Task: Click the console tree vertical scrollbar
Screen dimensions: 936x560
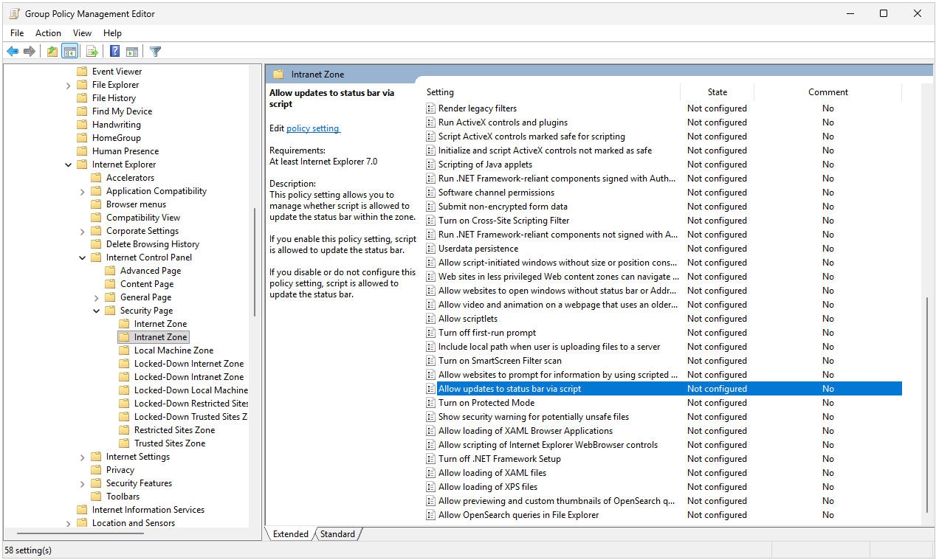Action: pyautogui.click(x=255, y=262)
